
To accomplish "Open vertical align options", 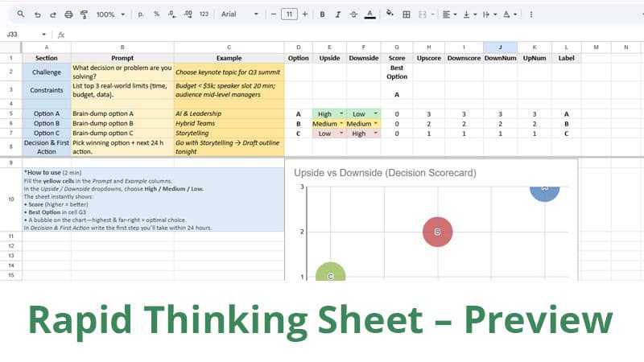I will (x=470, y=14).
